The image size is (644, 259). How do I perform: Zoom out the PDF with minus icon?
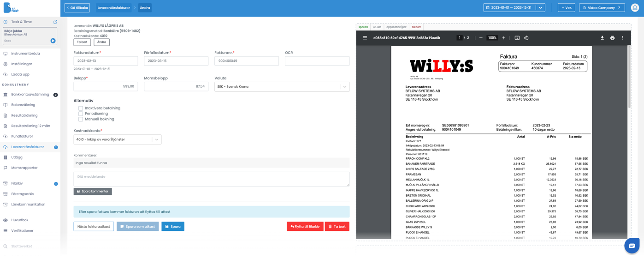tap(481, 38)
